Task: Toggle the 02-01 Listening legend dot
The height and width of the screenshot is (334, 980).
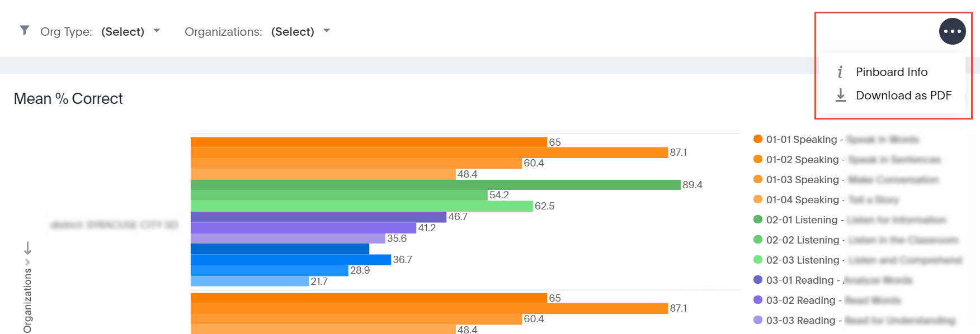Action: coord(758,220)
